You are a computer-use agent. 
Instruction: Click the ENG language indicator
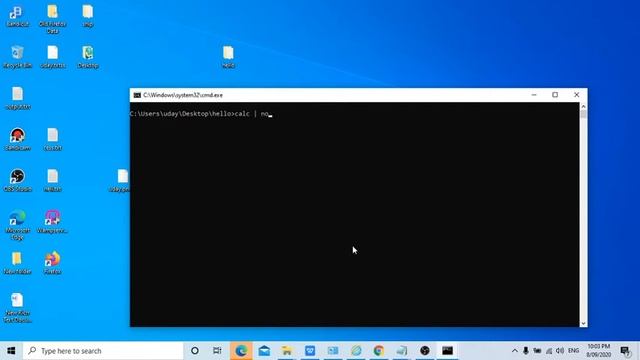(573, 351)
